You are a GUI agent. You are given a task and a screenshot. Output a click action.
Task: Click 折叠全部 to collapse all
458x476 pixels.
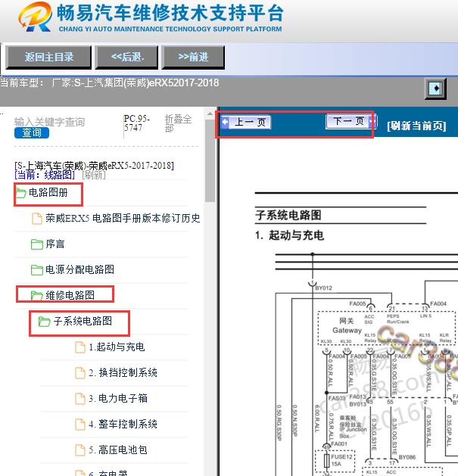[x=178, y=123]
